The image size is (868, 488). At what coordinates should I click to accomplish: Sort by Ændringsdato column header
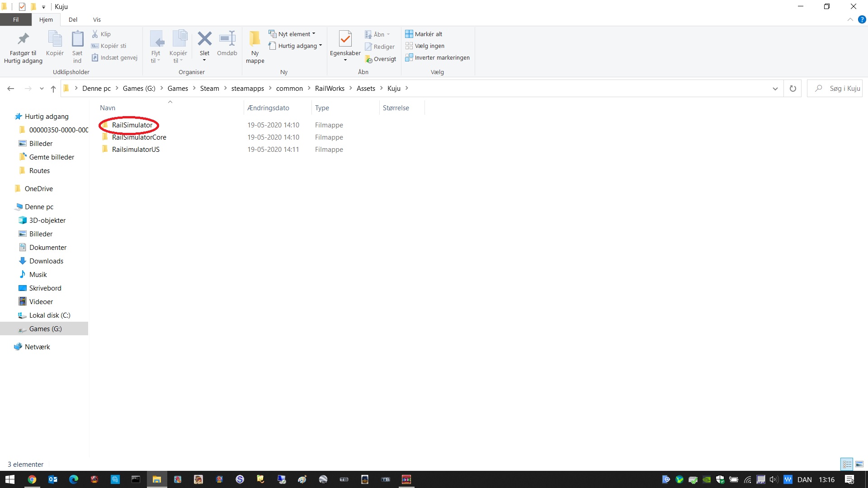pyautogui.click(x=269, y=108)
